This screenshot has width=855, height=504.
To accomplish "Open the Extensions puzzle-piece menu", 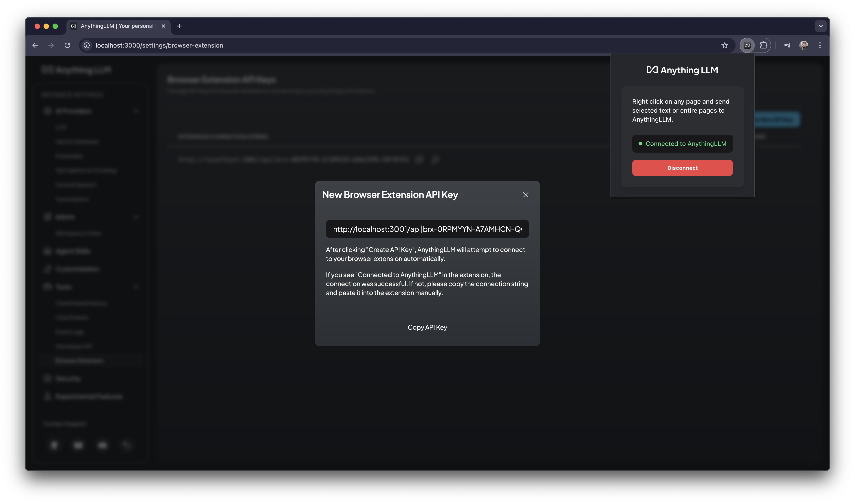I will [x=763, y=45].
